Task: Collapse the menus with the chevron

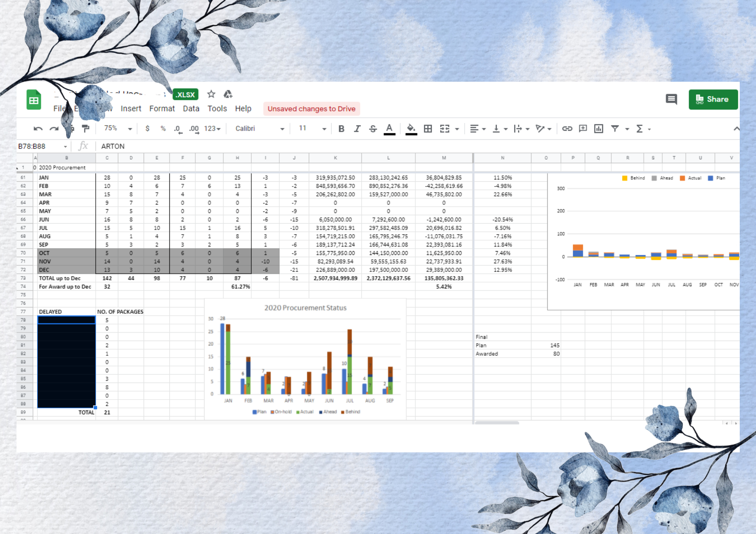Action: coord(736,129)
